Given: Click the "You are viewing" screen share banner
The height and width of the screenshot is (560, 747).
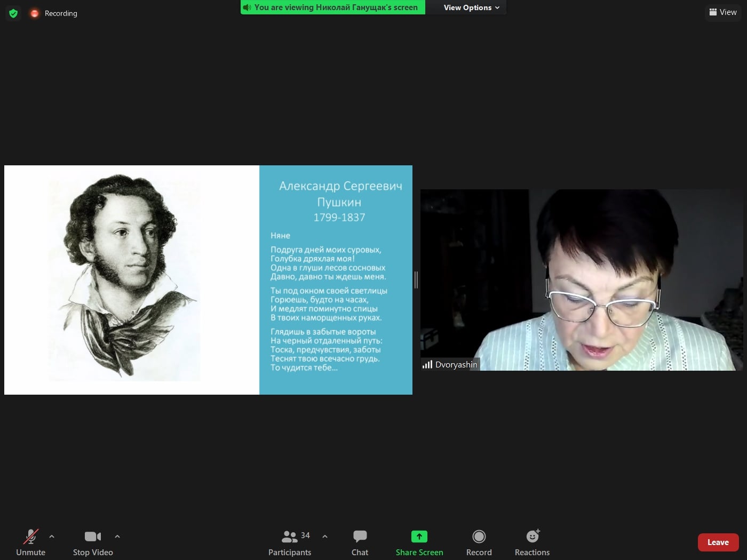Looking at the screenshot, I should 333,7.
